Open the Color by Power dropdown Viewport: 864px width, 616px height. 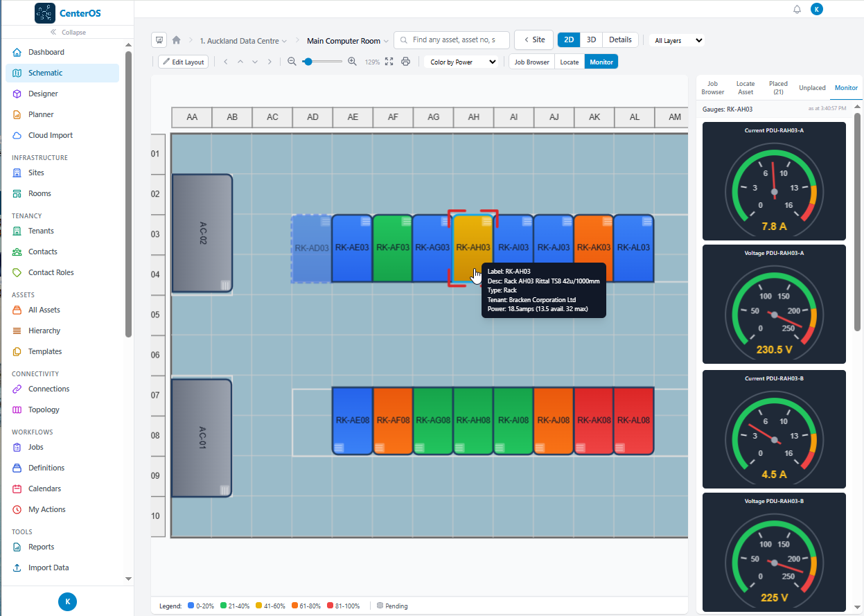point(461,62)
